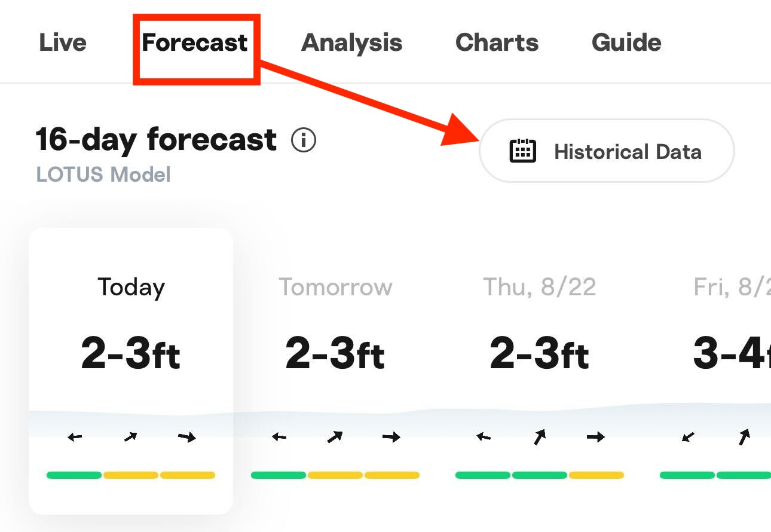
Task: Select the Tomorrow forecast day
Action: click(335, 371)
